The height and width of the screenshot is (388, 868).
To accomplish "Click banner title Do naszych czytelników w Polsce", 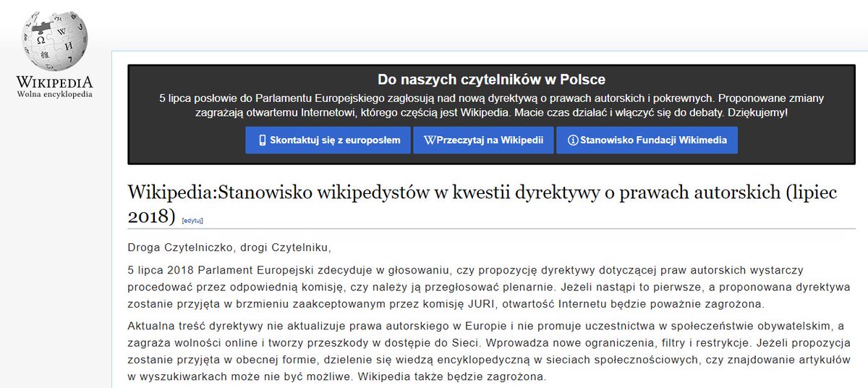I will pyautogui.click(x=491, y=80).
